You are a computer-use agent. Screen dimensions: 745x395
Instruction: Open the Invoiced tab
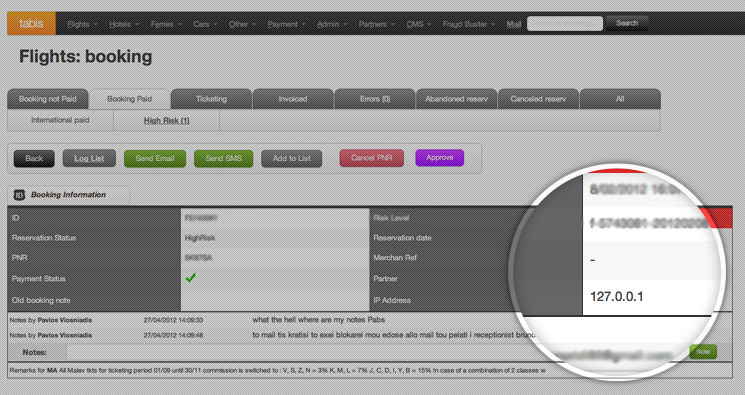coord(293,99)
